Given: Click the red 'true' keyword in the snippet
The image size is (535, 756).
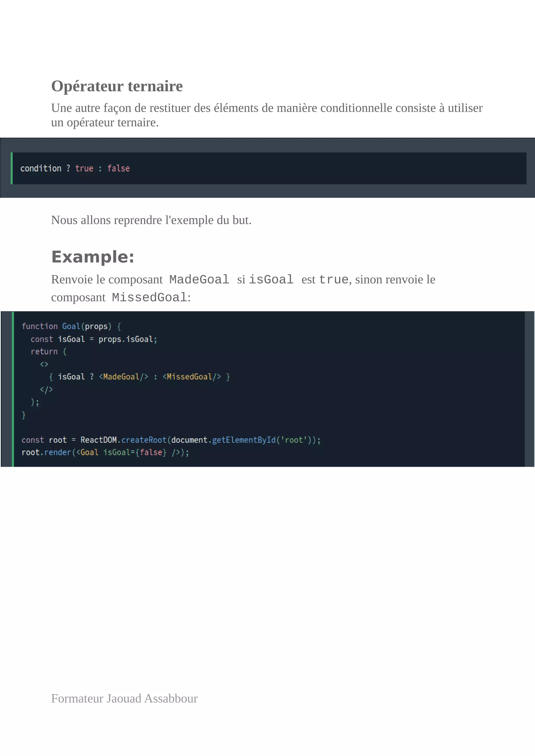Looking at the screenshot, I should 84,169.
